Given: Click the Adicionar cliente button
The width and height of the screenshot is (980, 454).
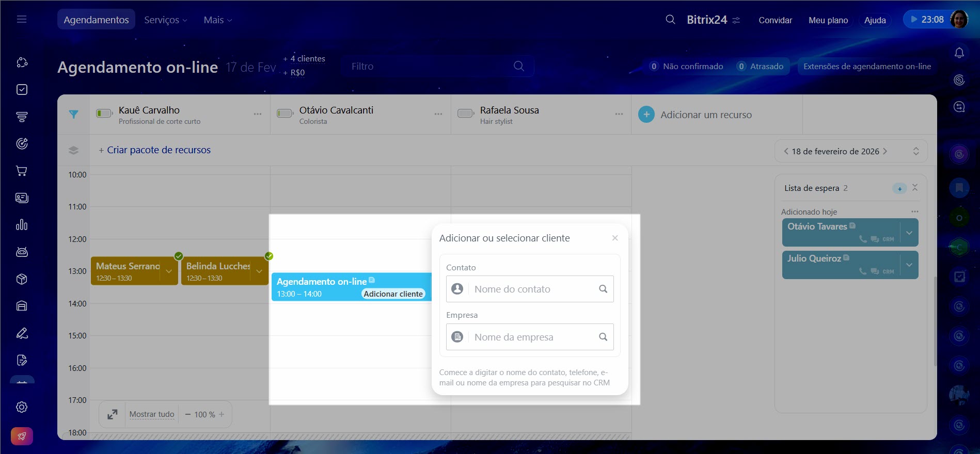Looking at the screenshot, I should coord(393,294).
